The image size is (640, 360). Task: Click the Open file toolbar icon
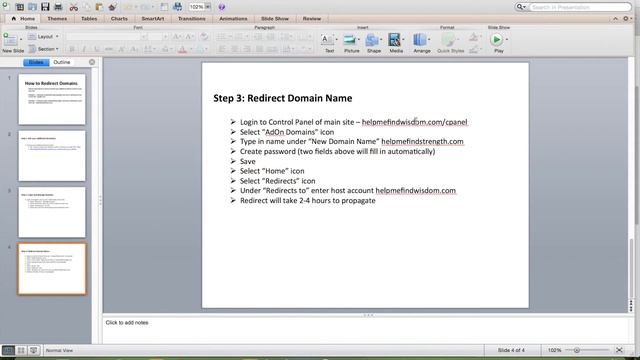click(x=32, y=7)
